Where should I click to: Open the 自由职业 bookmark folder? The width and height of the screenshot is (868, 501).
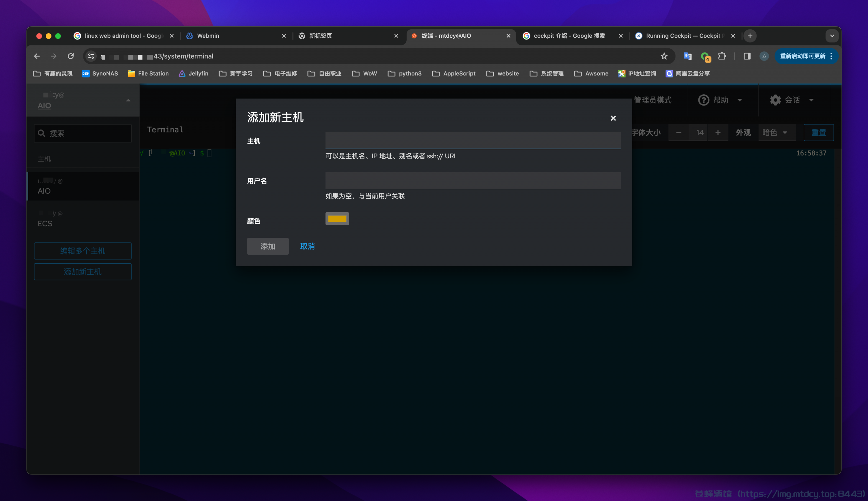pos(324,73)
